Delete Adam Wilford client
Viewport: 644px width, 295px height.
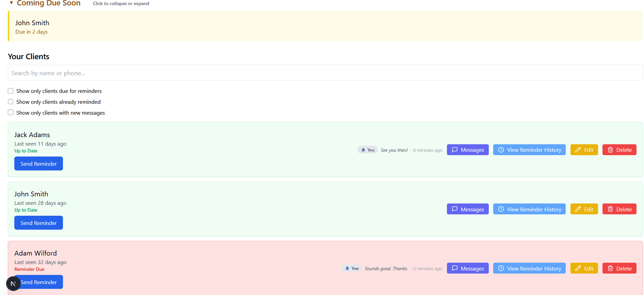click(x=619, y=268)
